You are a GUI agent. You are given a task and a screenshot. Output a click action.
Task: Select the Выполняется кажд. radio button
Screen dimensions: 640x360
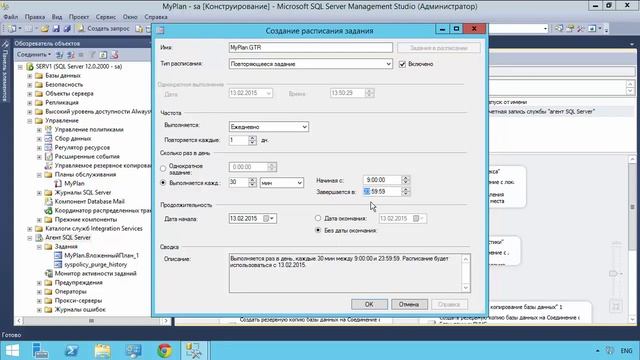pyautogui.click(x=163, y=183)
